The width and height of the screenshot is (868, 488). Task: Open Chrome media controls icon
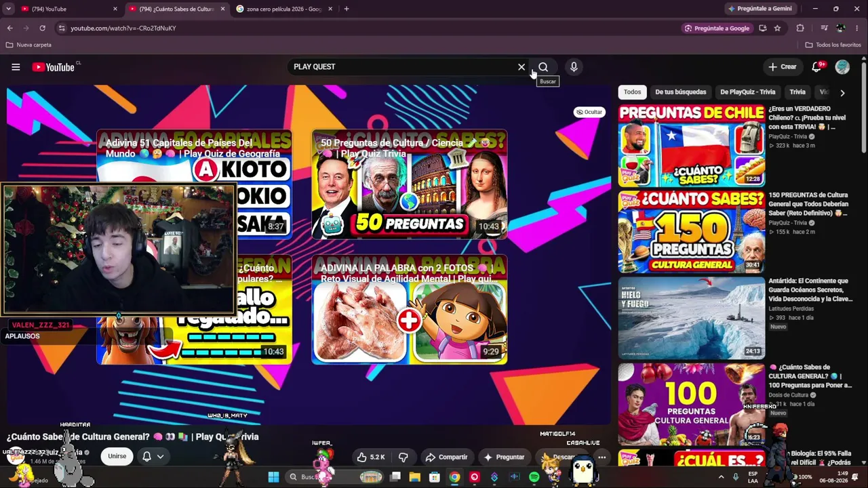click(x=824, y=28)
